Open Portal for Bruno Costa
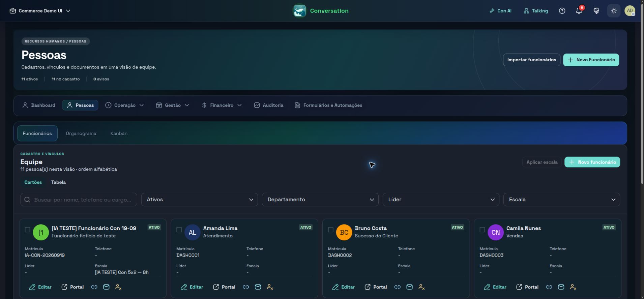644x299 pixels. tap(376, 287)
